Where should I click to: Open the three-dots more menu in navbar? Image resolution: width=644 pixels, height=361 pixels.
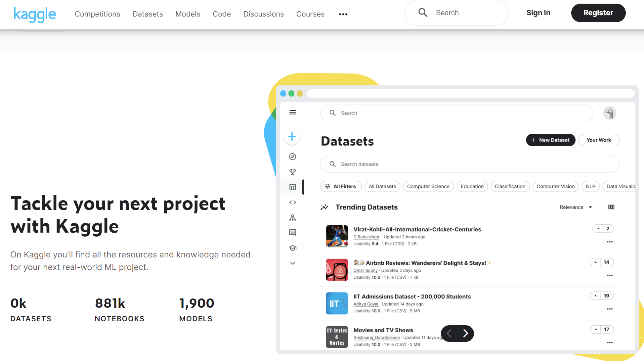[343, 14]
